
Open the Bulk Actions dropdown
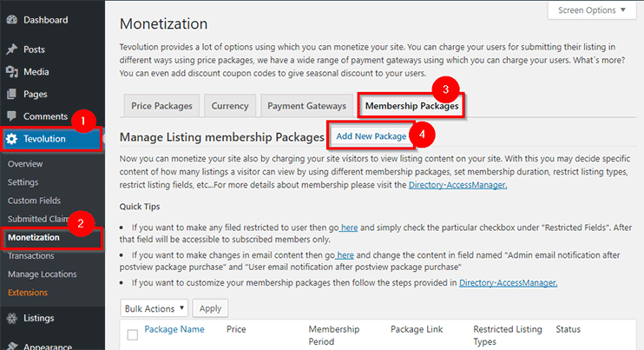pyautogui.click(x=154, y=308)
